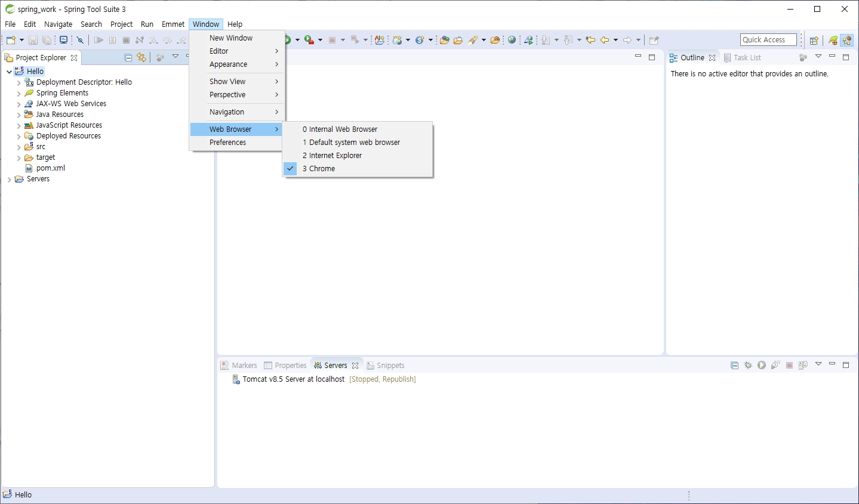859x504 pixels.
Task: Expand the src folder node
Action: point(19,147)
